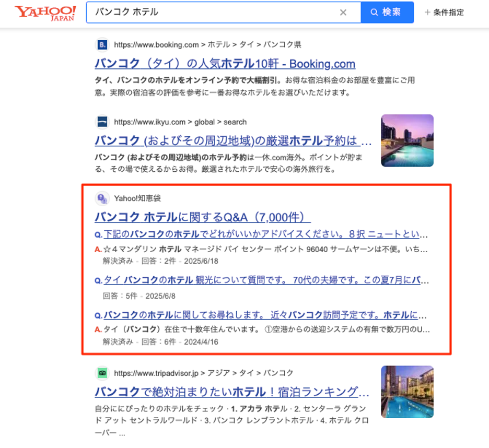Image resolution: width=489 pixels, height=448 pixels.
Task: Open question 近々バンコク訪問予定です
Action: click(261, 315)
